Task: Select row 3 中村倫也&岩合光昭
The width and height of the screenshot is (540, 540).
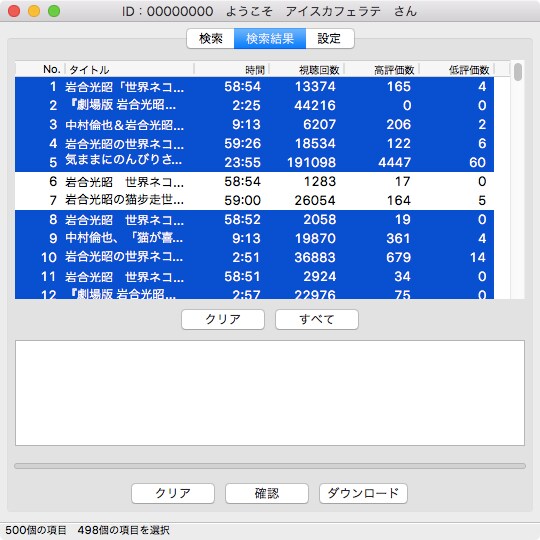Action: 254,124
